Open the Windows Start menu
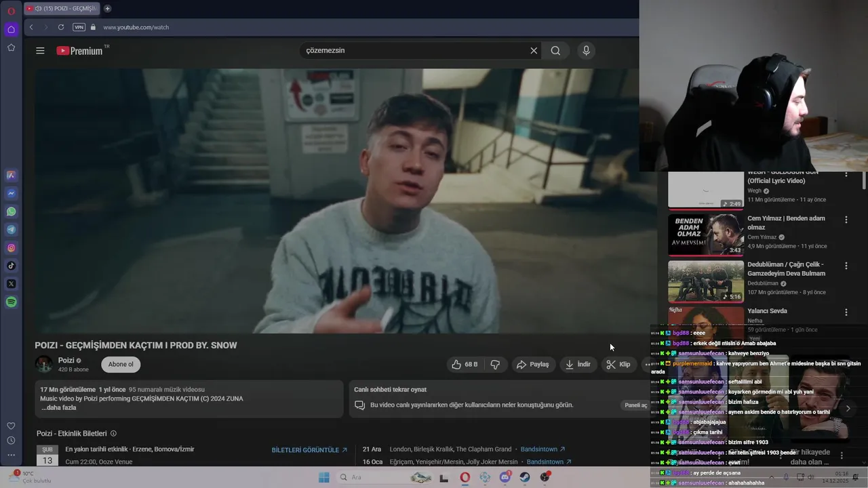Viewport: 868px width, 488px height. coord(324,477)
